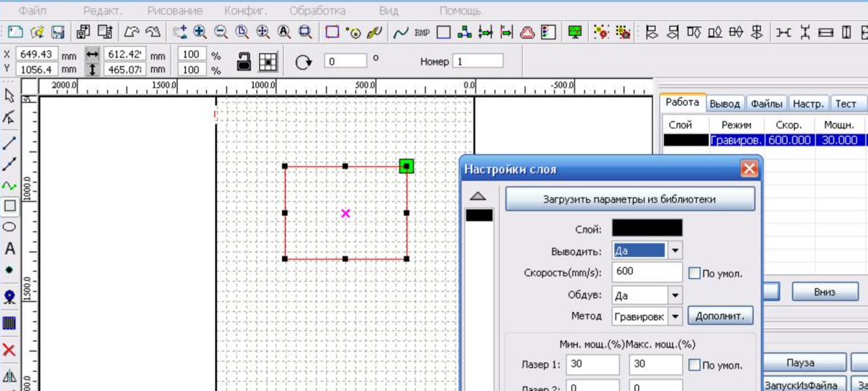868x391 pixels.
Task: Toggle speed 'По умол.' checkbox
Action: pos(694,274)
